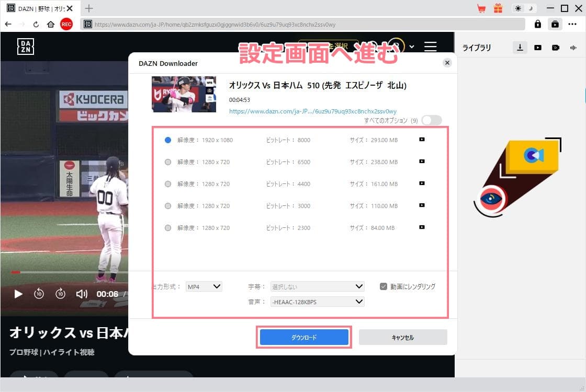Click video icon on the 293.00 MB row
586x392 pixels.
(422, 139)
